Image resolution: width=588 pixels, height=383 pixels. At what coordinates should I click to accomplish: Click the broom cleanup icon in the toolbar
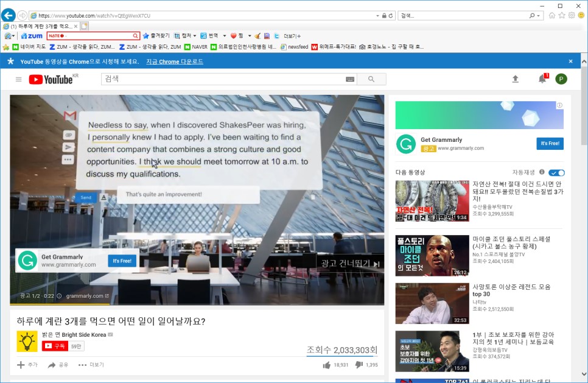click(x=257, y=36)
